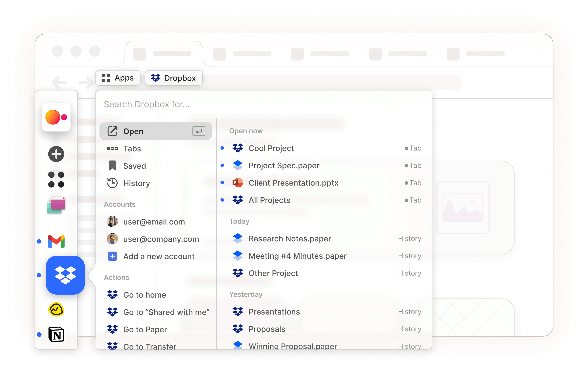Click the orange gradient logo at sidebar top

56,117
